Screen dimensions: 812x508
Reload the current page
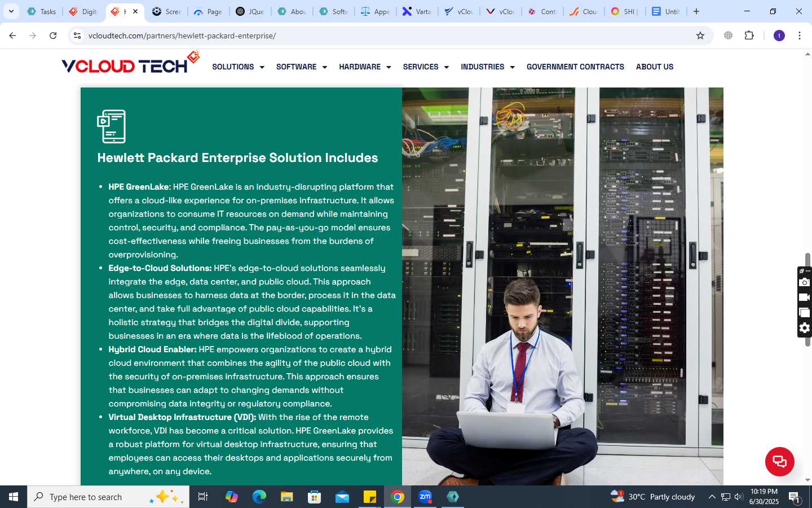[53, 36]
